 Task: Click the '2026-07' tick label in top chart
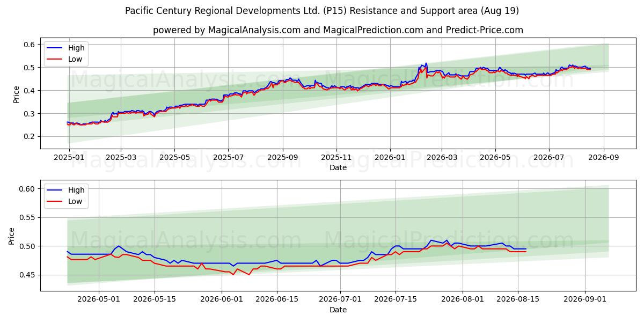pos(549,158)
